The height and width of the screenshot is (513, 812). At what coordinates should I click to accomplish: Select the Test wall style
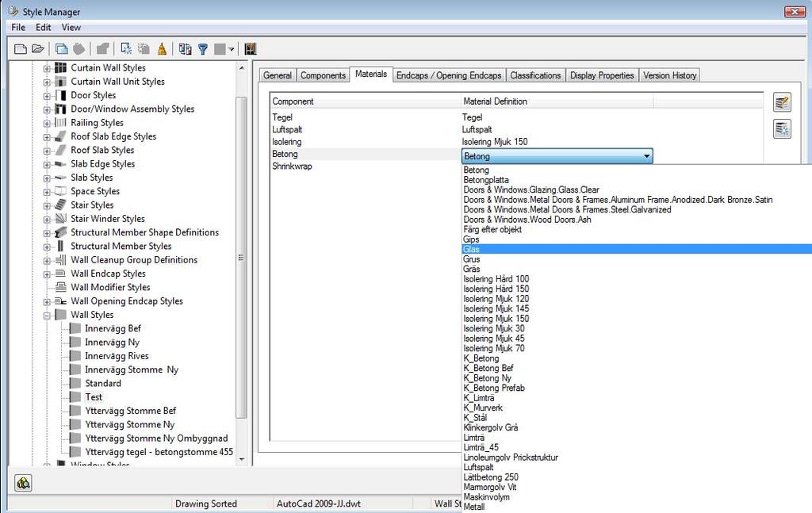tap(94, 397)
